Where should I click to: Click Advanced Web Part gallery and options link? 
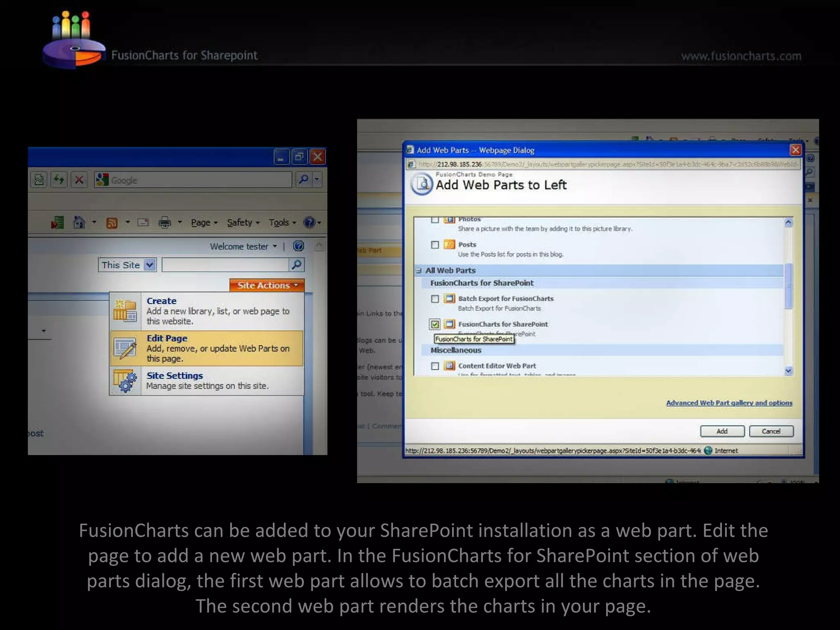(x=729, y=403)
